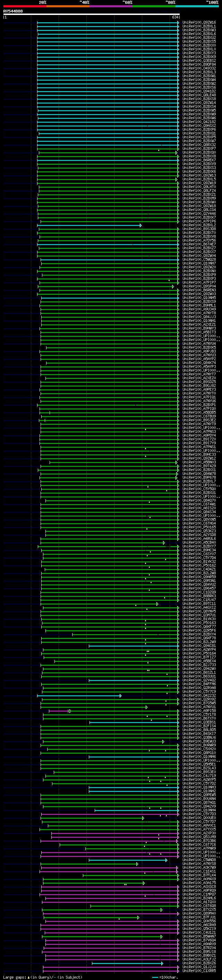
Task: Choose the UniRef100_Q9ZW14 hit name
Action: (x=199, y=103)
